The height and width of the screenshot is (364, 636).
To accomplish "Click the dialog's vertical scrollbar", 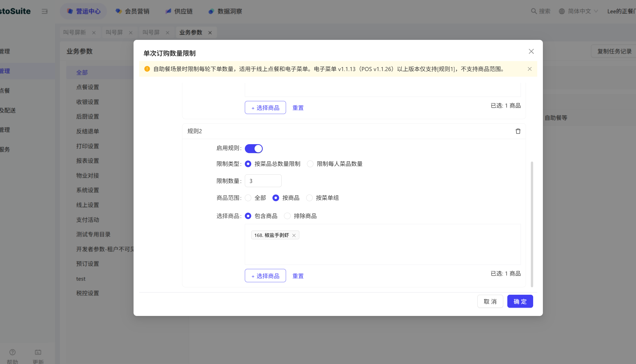I will 532,224.
